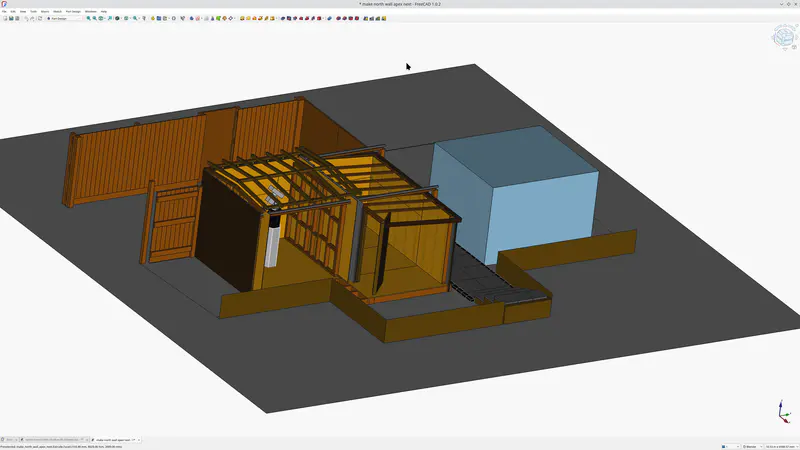
Task: Switch to the Start tab
Action: click(x=9, y=439)
